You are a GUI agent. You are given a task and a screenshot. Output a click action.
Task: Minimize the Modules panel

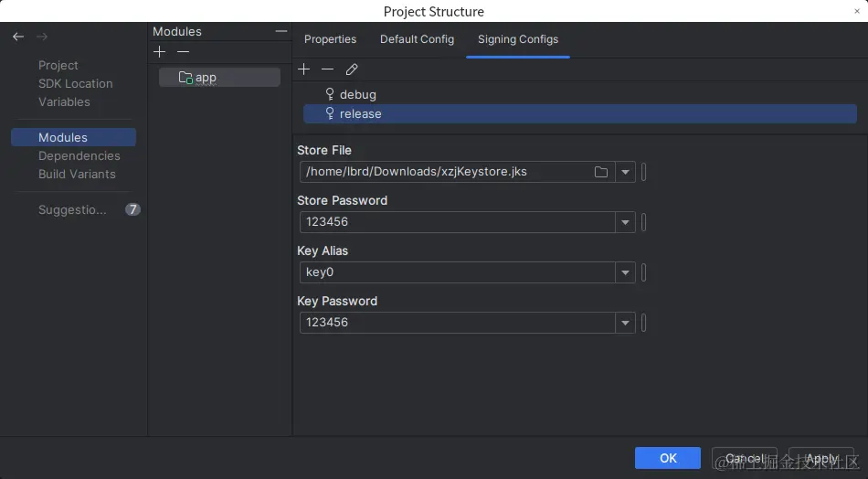coord(281,31)
